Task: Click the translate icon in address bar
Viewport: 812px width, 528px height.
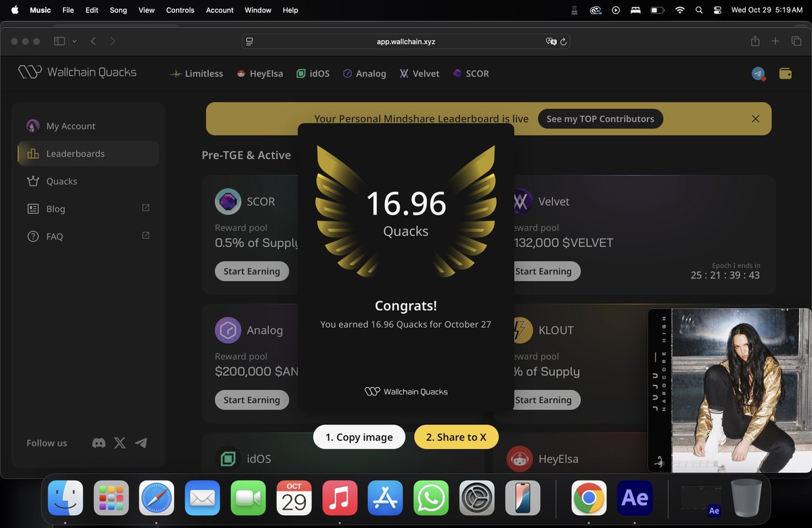Action: [551, 41]
